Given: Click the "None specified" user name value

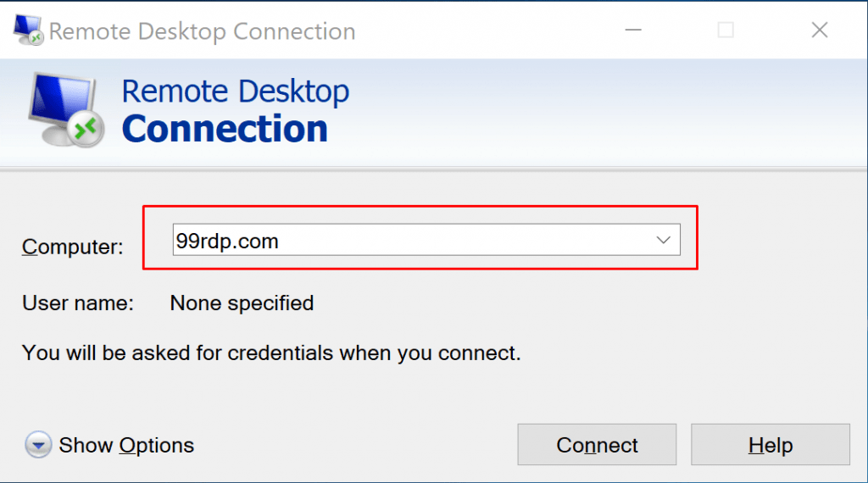Looking at the screenshot, I should click(x=242, y=303).
